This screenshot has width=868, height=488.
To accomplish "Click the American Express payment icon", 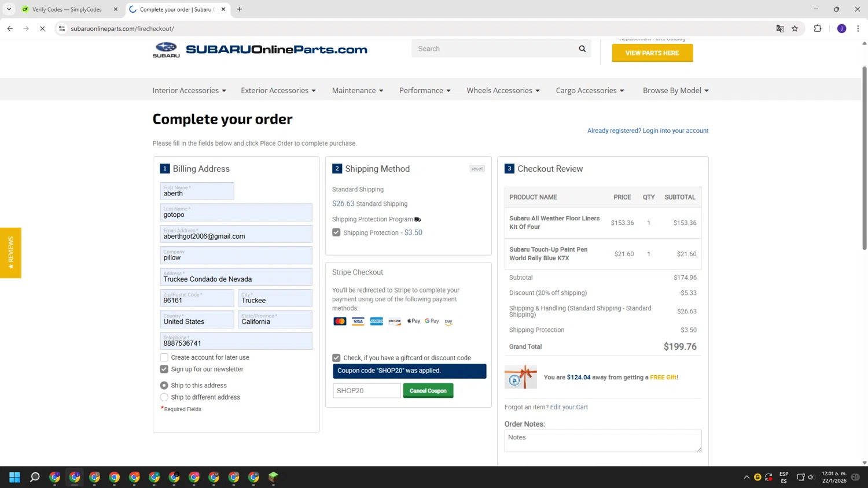I will pyautogui.click(x=376, y=321).
